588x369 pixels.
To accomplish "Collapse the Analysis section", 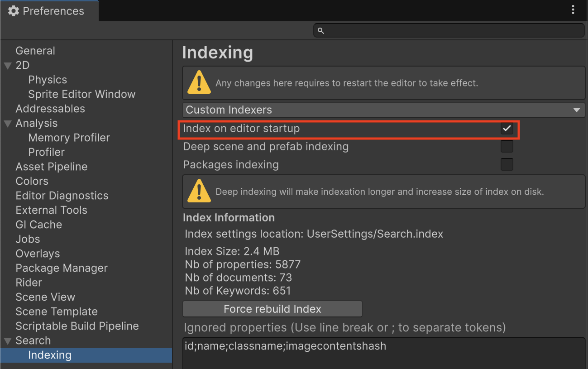I will pyautogui.click(x=7, y=123).
